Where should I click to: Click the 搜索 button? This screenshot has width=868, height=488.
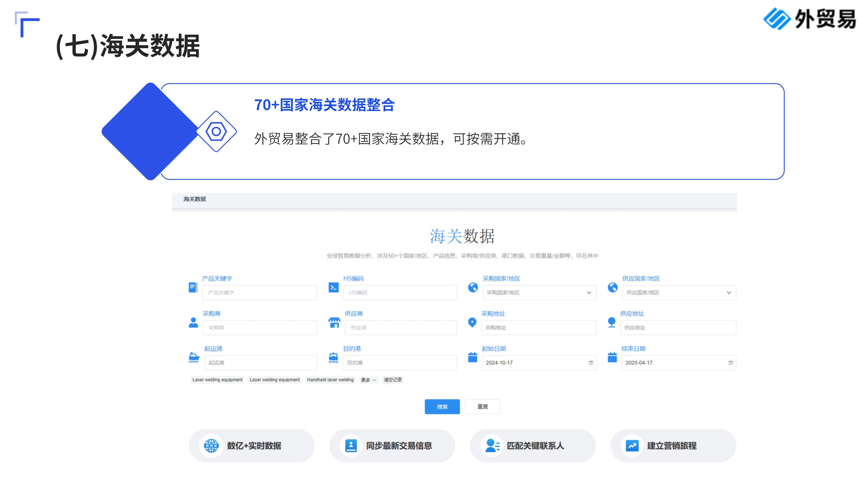[x=442, y=407]
